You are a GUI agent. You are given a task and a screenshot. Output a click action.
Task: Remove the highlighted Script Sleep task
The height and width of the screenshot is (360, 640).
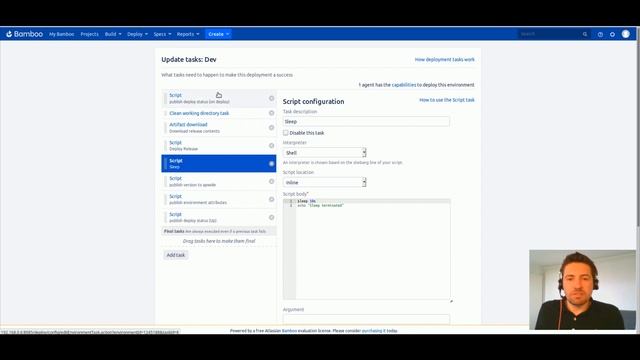tap(271, 164)
